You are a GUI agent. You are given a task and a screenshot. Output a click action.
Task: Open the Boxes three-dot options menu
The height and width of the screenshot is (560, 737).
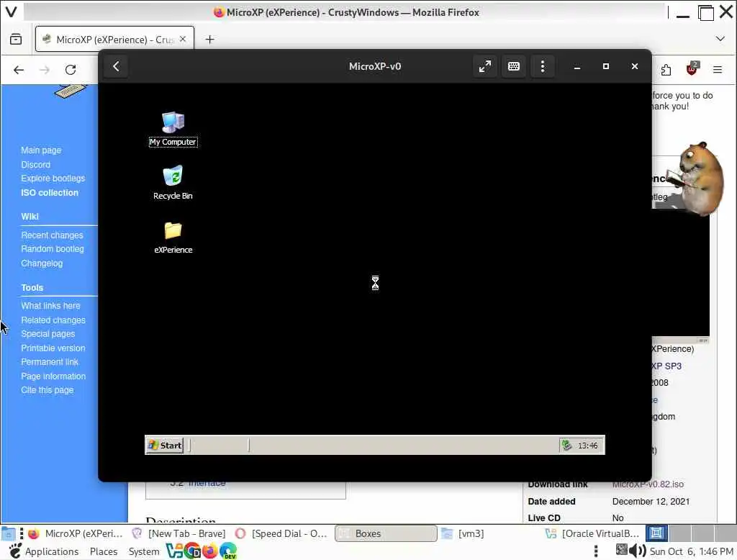543,66
